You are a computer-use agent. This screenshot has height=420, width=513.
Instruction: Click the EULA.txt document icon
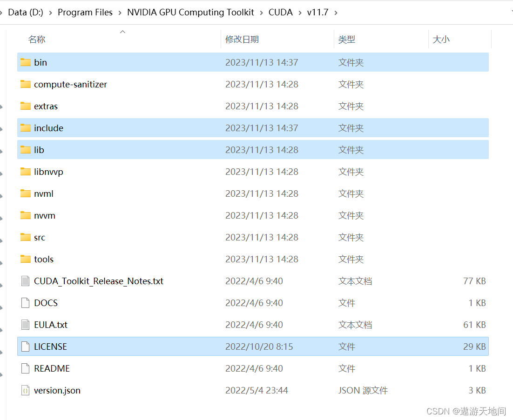[x=26, y=325]
